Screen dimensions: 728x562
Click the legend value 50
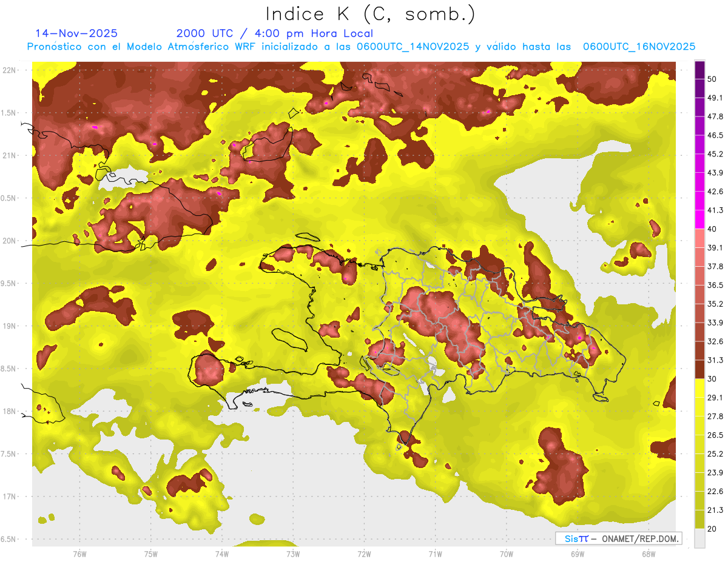713,79
